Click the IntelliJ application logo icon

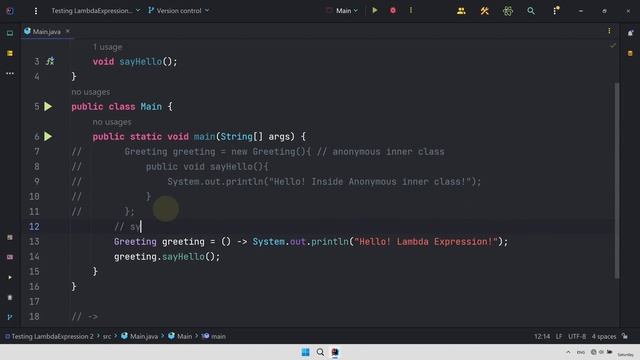point(10,11)
